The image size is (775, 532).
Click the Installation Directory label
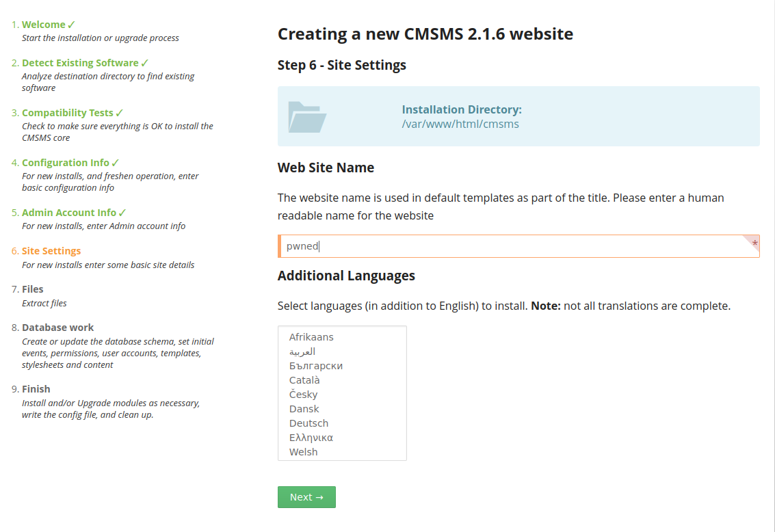(x=462, y=109)
